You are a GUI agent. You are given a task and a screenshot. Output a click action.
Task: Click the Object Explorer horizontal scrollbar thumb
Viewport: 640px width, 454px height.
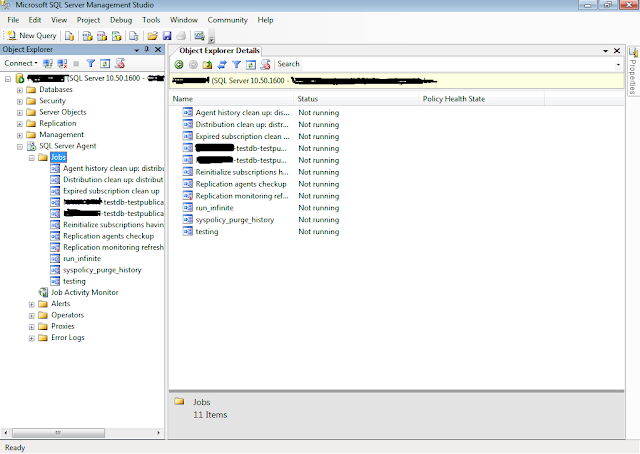[58, 433]
